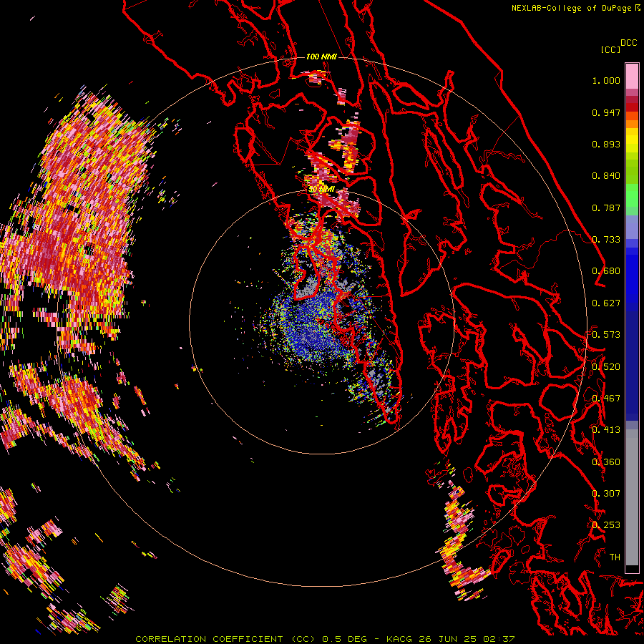Select the 0.947 scale value
Viewport: 644px width, 644px height.
pyautogui.click(x=606, y=112)
